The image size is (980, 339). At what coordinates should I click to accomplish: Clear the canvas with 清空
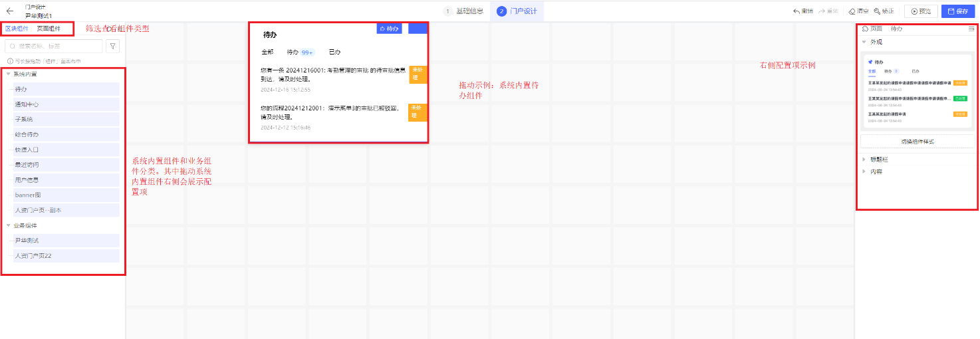coord(858,11)
